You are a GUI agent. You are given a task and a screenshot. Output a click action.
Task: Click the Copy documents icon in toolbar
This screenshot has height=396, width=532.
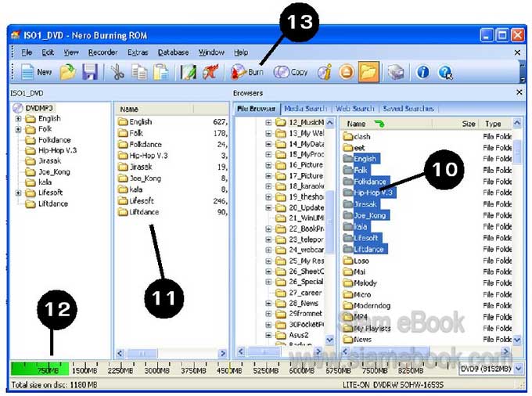[139, 72]
